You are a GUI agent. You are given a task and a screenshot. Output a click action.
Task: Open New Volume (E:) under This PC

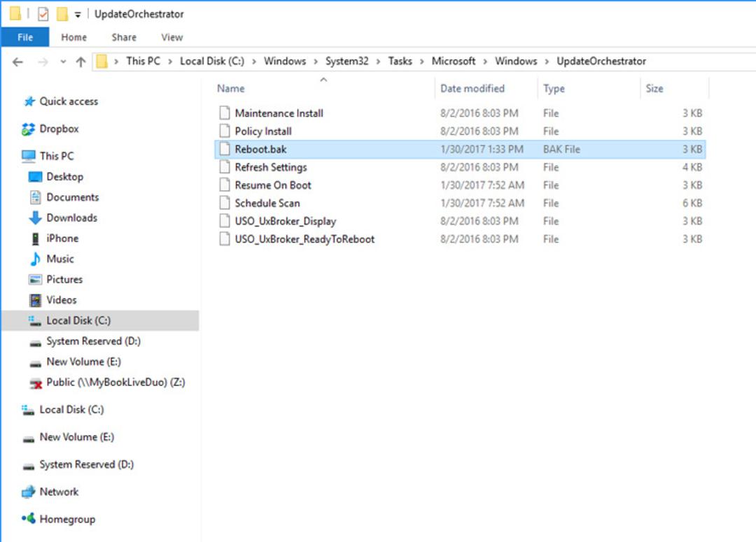[83, 362]
